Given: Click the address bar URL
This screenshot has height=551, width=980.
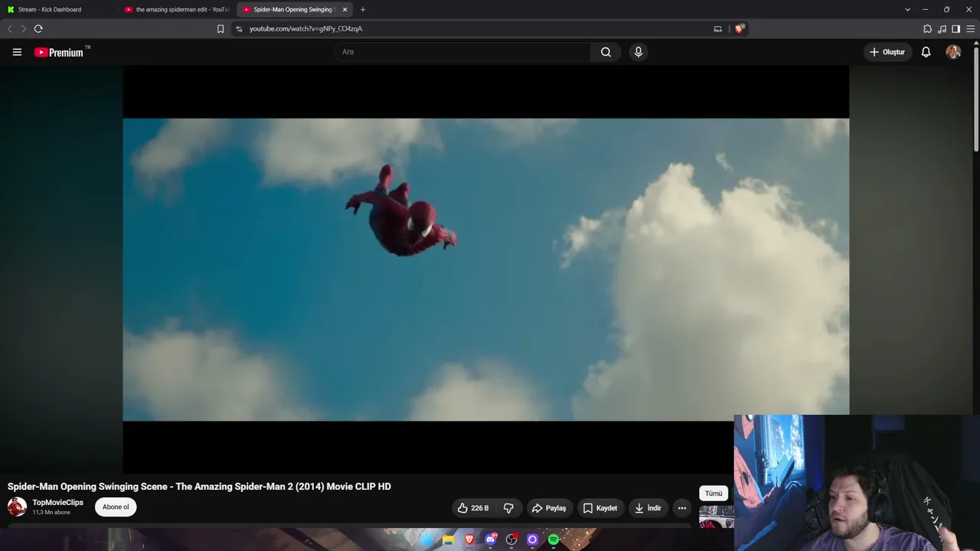Looking at the screenshot, I should pyautogui.click(x=305, y=28).
